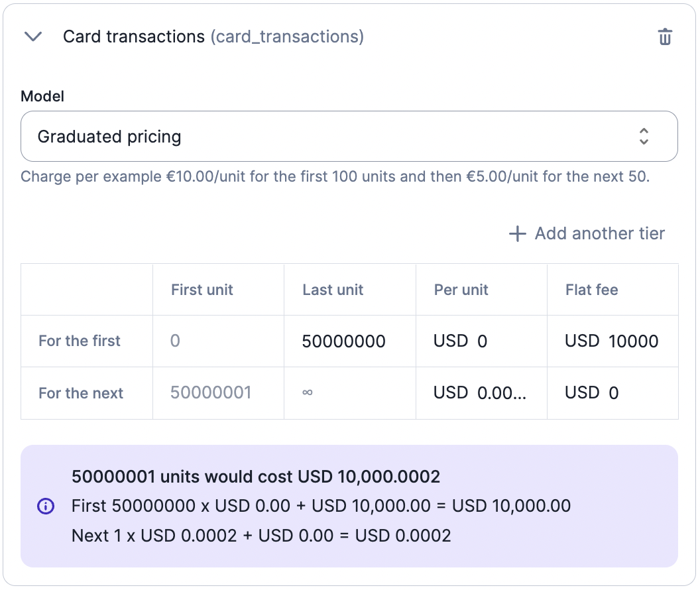Click the Flat fee column header
The width and height of the screenshot is (700, 590).
point(591,290)
